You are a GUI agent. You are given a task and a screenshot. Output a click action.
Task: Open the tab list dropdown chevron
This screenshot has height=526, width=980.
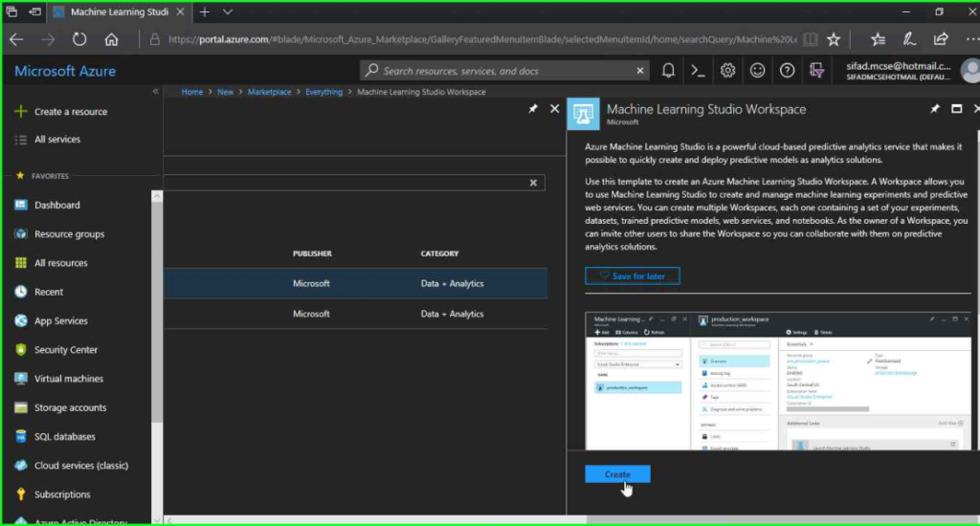pos(228,11)
